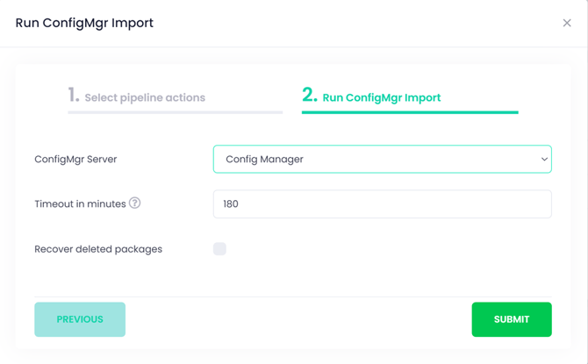Screen dimensions: 588x364
Task: Go back with the PREVIOUS button
Action: (x=80, y=319)
